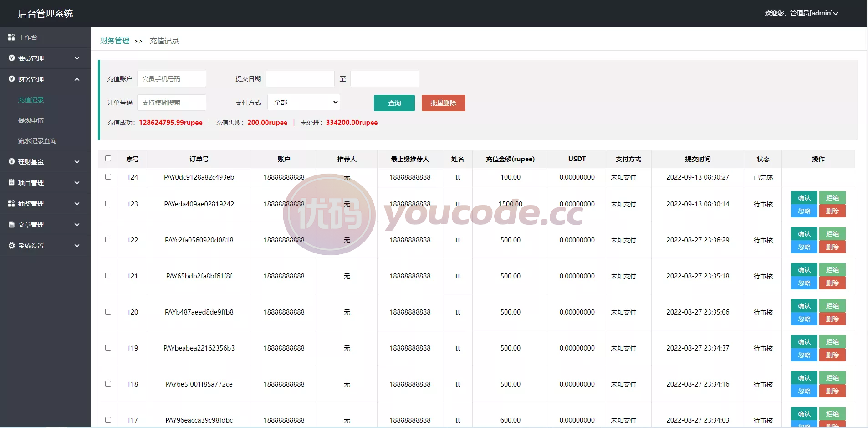Click the 系统设置 gear icon
The image size is (868, 428).
[x=11, y=245]
